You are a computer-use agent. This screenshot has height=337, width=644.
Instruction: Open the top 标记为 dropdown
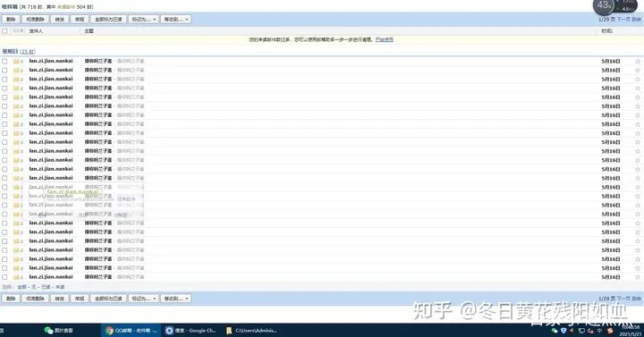click(x=143, y=20)
